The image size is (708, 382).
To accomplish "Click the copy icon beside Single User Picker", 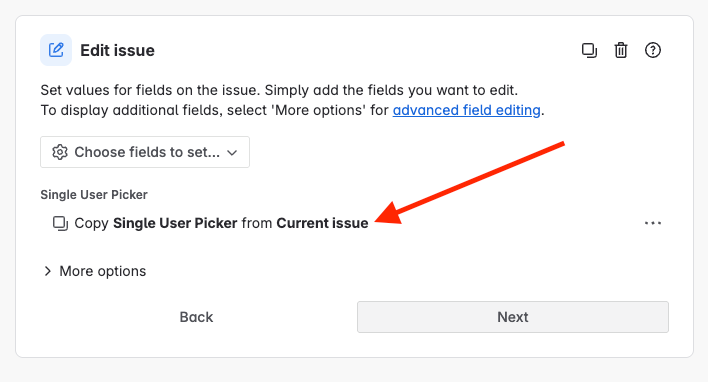I will [x=61, y=223].
